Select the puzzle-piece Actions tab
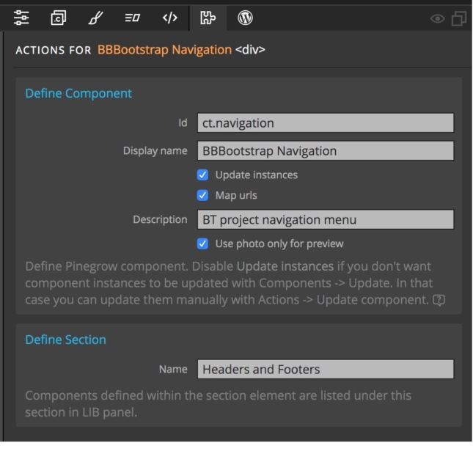The image size is (473, 476). click(208, 18)
